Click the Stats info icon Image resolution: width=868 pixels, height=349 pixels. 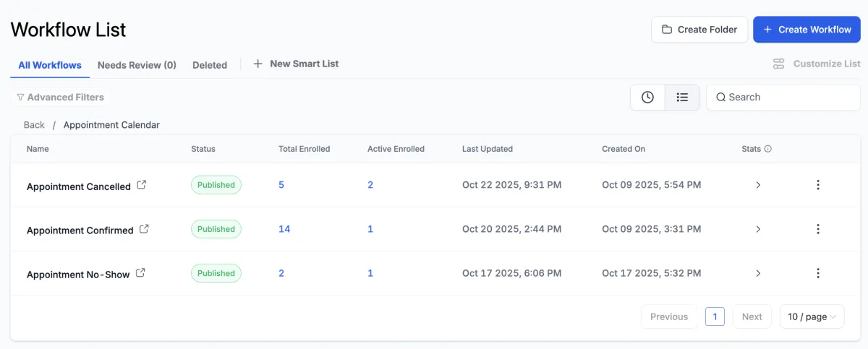click(x=768, y=149)
